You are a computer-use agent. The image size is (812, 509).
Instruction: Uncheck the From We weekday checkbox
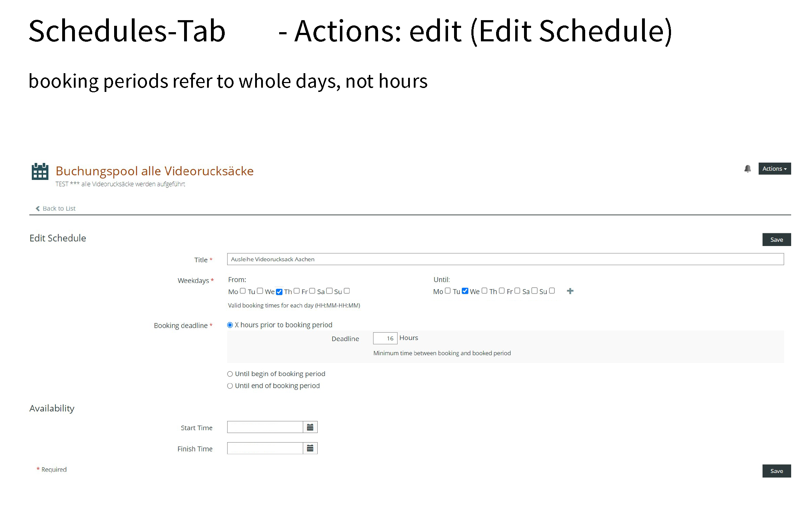pyautogui.click(x=279, y=292)
